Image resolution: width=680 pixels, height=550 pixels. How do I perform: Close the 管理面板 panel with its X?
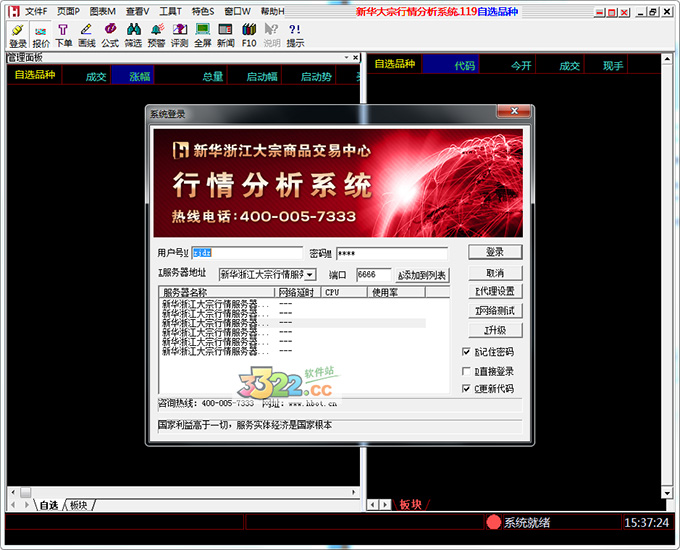coord(356,57)
